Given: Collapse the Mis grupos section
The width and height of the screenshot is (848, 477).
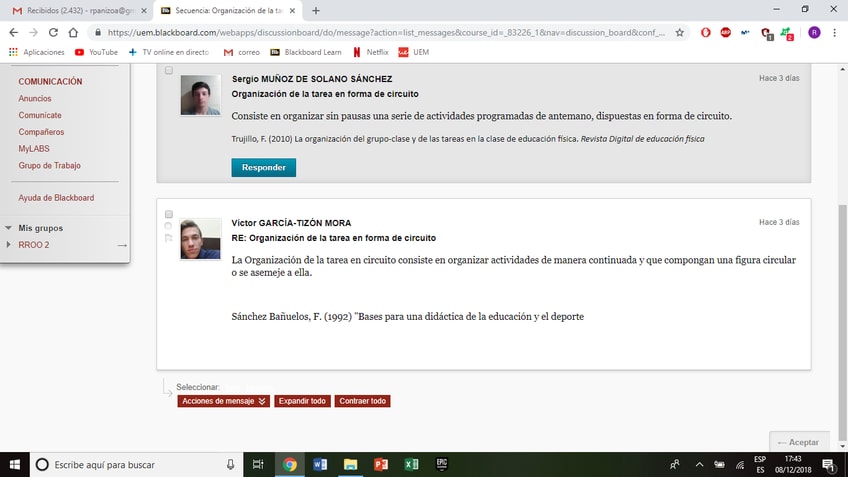Looking at the screenshot, I should [9, 228].
